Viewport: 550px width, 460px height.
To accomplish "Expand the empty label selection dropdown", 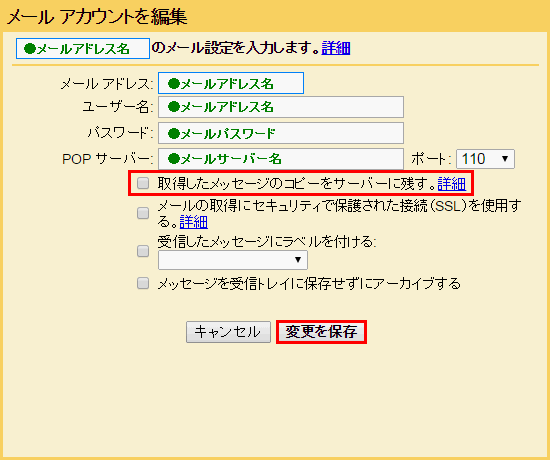I will [x=233, y=260].
